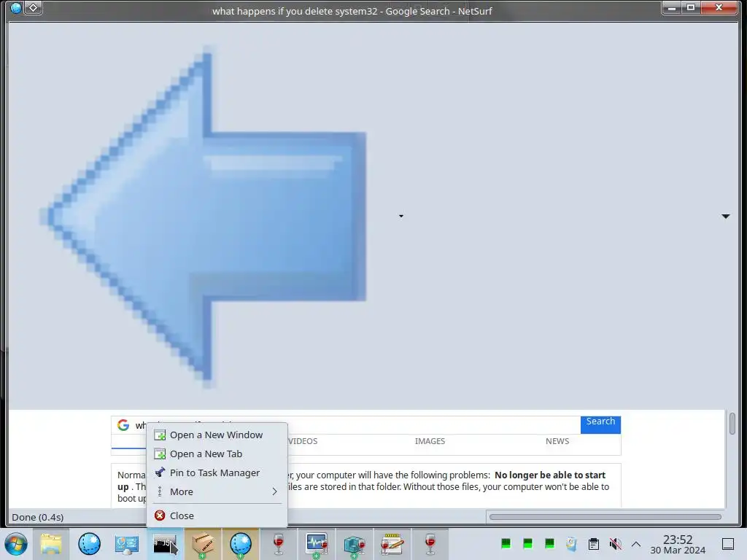This screenshot has width=747, height=560.
Task: Click the larger dropdown arrow near right edge
Action: coord(725,216)
